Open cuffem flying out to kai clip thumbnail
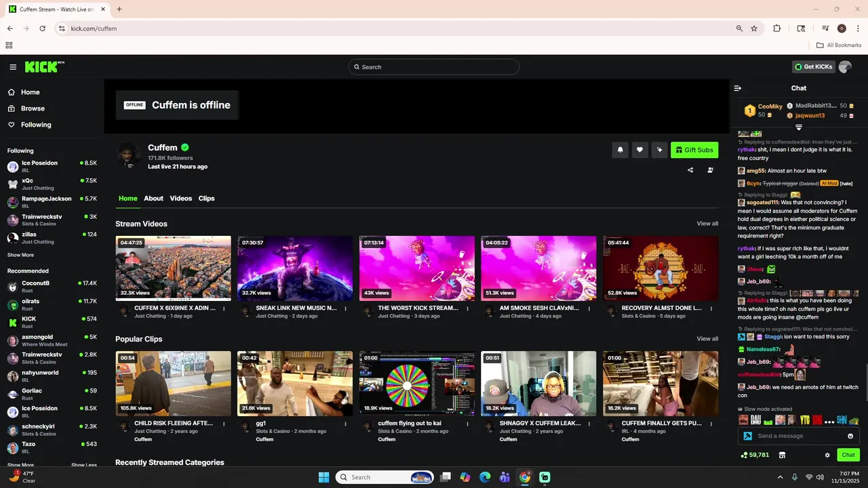Viewport: 868px width, 488px height. point(417,384)
